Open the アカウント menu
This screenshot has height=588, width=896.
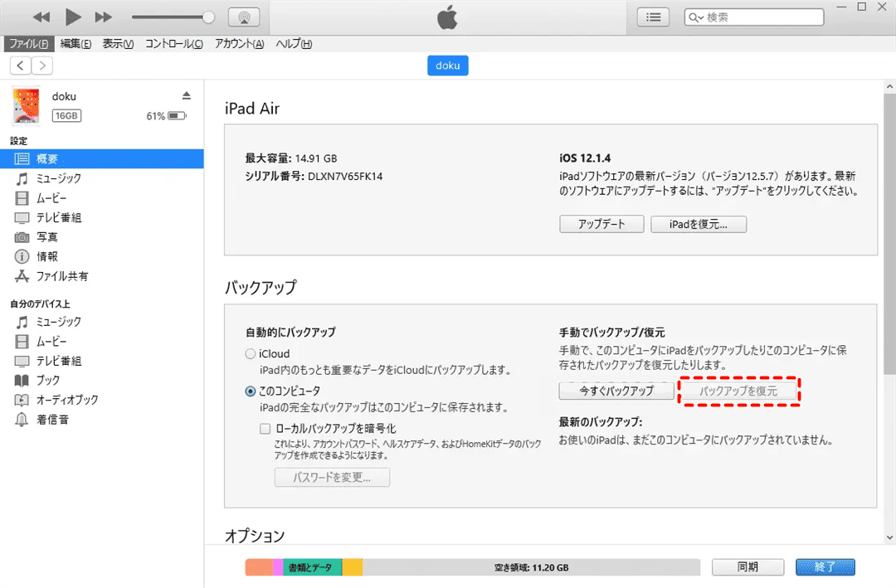(239, 44)
